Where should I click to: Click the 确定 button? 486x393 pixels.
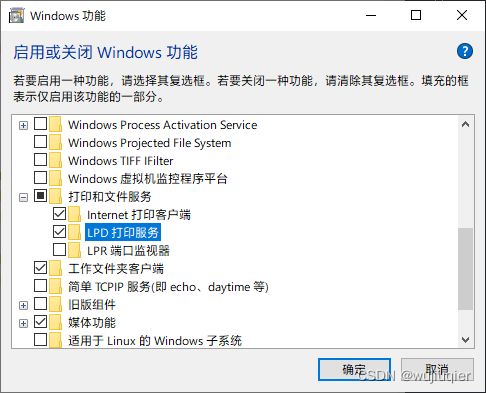(x=354, y=369)
